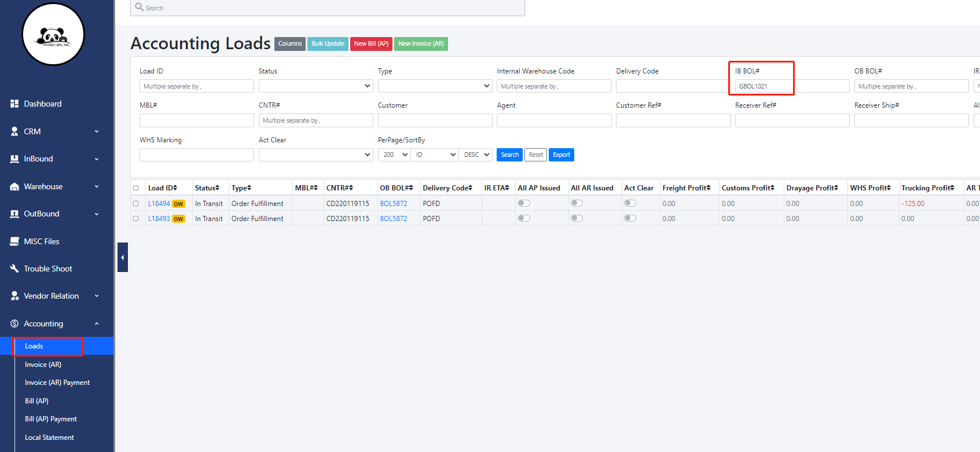The height and width of the screenshot is (452, 980).
Task: Open the Status filter dropdown
Action: tap(315, 86)
